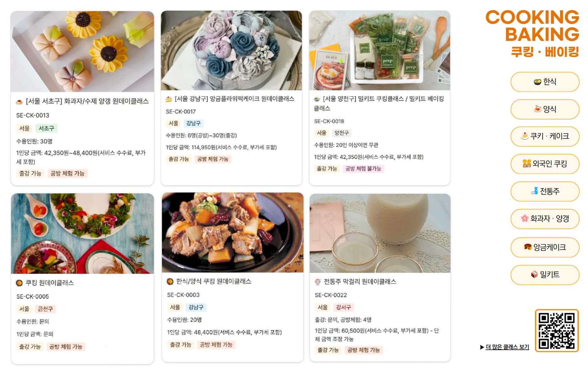
Task: Click the pudding emoji on the SE-CK-0013 card title
Action: click(19, 101)
